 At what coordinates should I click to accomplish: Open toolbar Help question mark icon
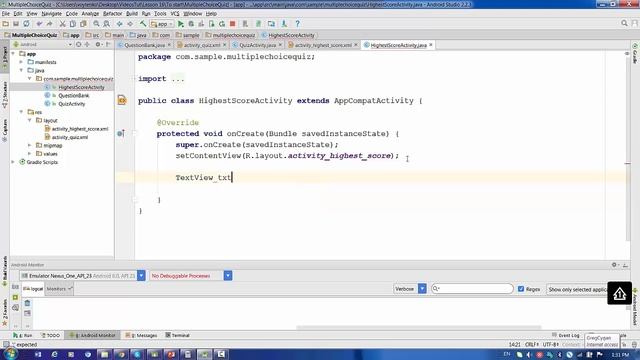point(298,24)
